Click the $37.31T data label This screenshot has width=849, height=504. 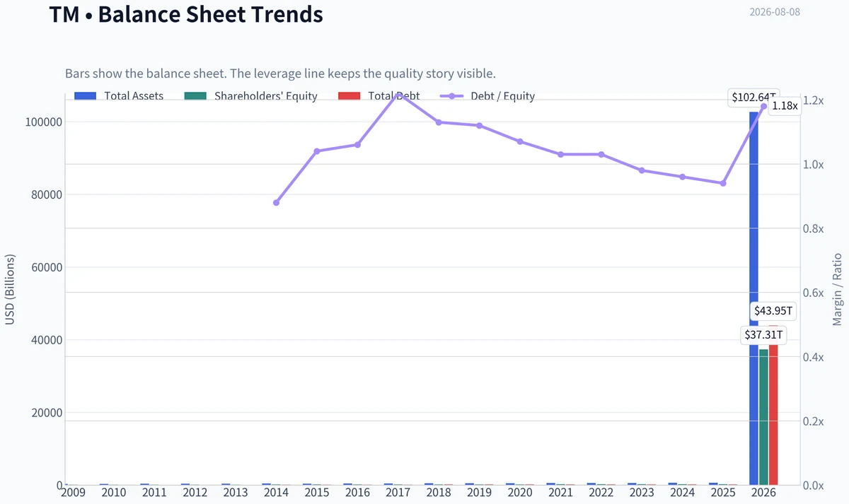point(763,334)
